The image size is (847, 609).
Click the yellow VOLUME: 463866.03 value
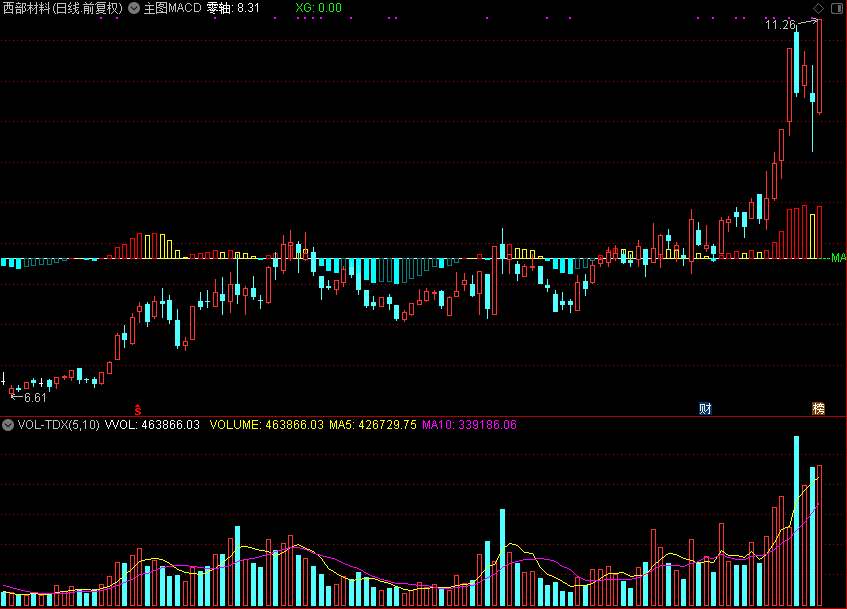(266, 425)
